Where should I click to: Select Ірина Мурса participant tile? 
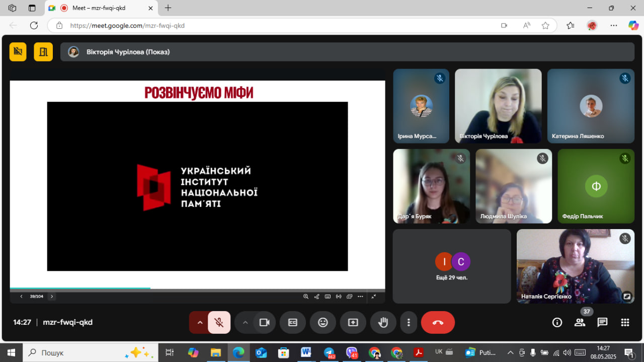421,106
